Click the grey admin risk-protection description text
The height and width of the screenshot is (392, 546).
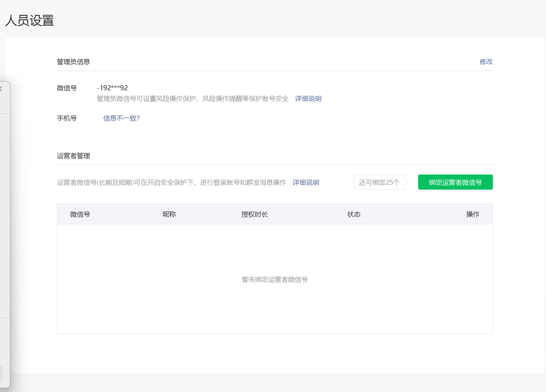click(192, 99)
